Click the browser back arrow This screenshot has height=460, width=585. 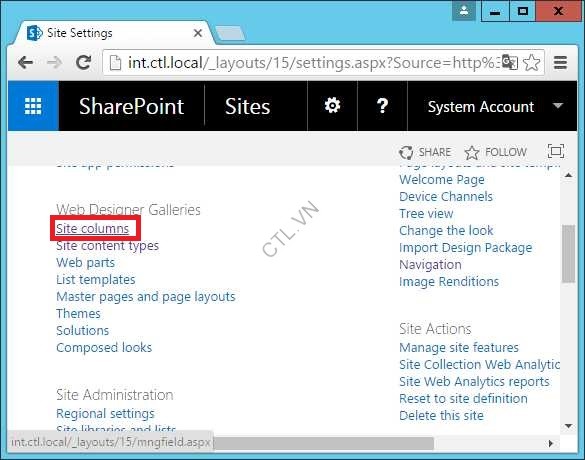coord(25,62)
